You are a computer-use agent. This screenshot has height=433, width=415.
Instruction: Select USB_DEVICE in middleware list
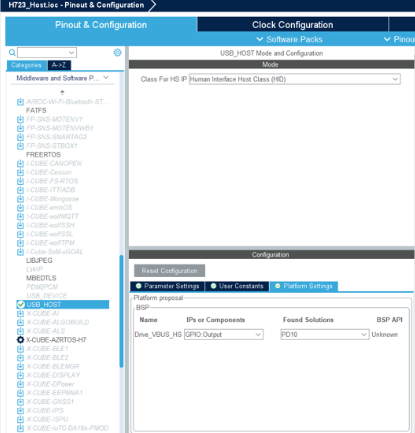(47, 296)
